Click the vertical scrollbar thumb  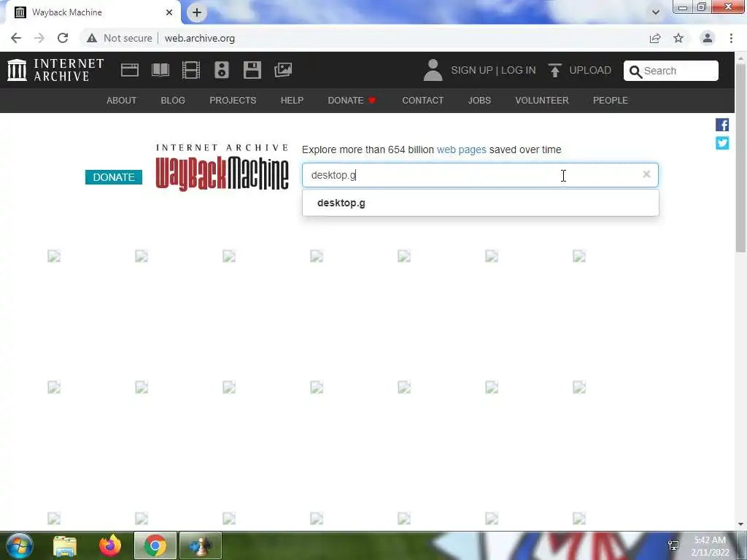click(x=741, y=157)
